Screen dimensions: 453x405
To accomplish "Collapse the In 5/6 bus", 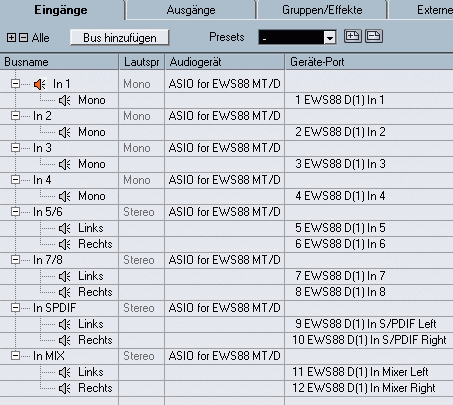I will [15, 212].
